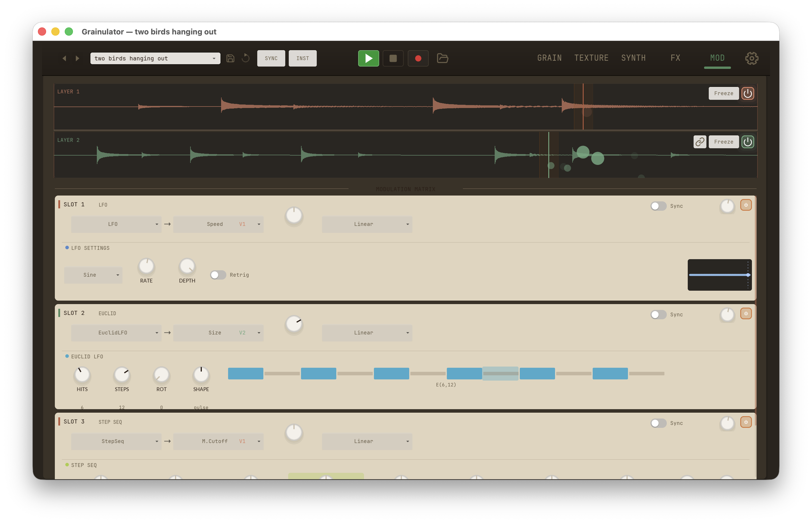This screenshot has height=523, width=812.
Task: Open Slot 1 LFO source dropdown
Action: pyautogui.click(x=116, y=224)
